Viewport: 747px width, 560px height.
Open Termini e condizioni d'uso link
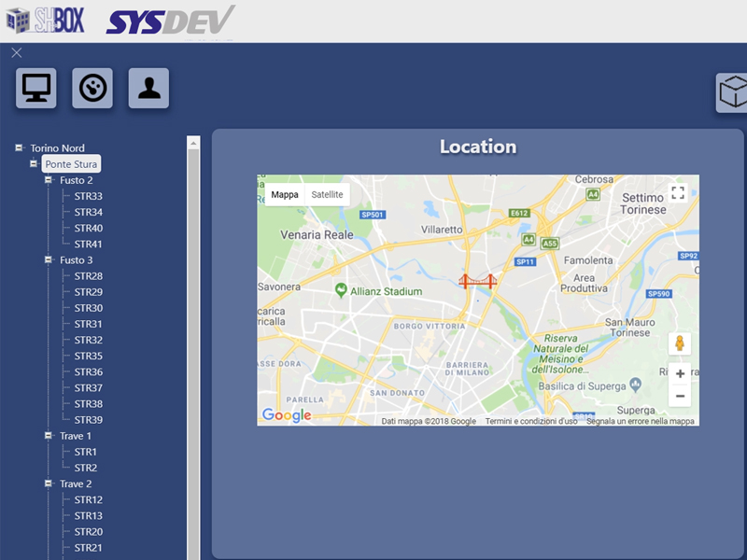tap(530, 422)
